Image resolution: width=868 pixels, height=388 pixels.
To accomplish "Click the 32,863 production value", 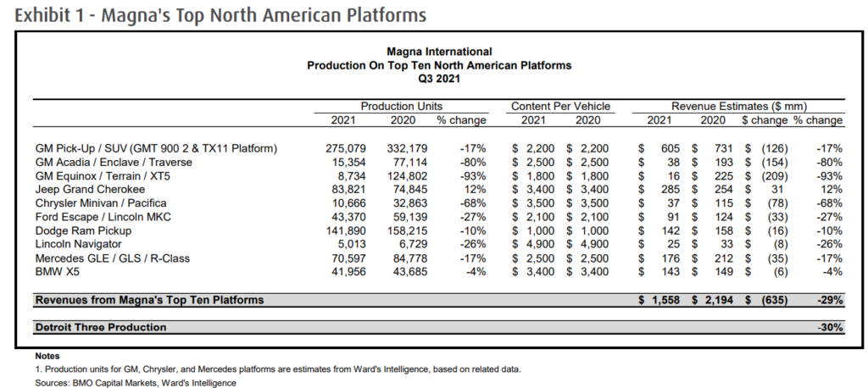I will point(410,203).
